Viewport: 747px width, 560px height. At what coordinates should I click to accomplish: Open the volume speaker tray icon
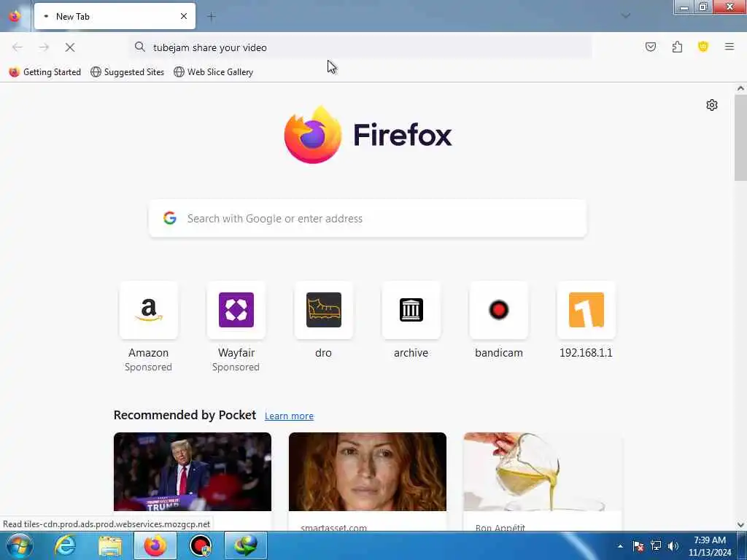[673, 546]
